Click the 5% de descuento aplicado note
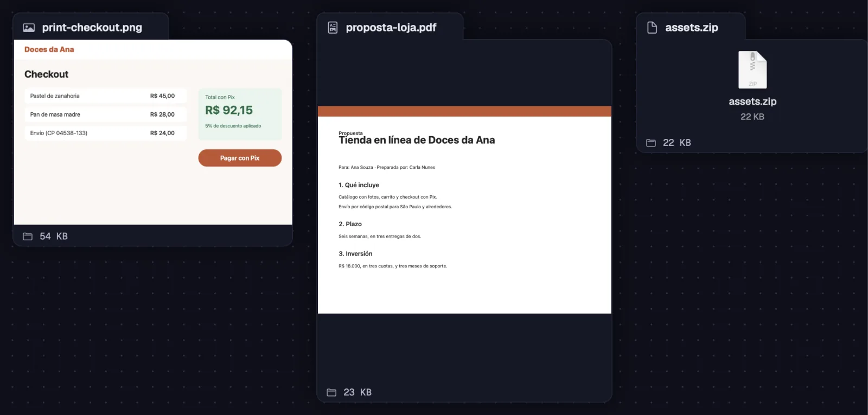The image size is (868, 415). coord(233,126)
